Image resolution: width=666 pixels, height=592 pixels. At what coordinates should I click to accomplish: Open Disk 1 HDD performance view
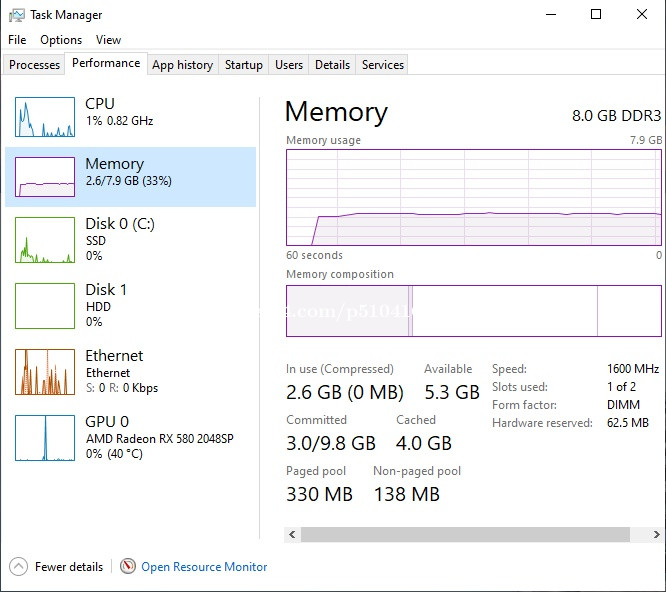point(106,305)
